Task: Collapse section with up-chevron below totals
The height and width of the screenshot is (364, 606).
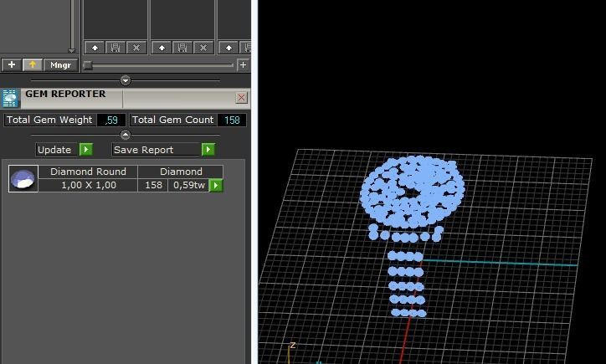Action: click(x=126, y=135)
